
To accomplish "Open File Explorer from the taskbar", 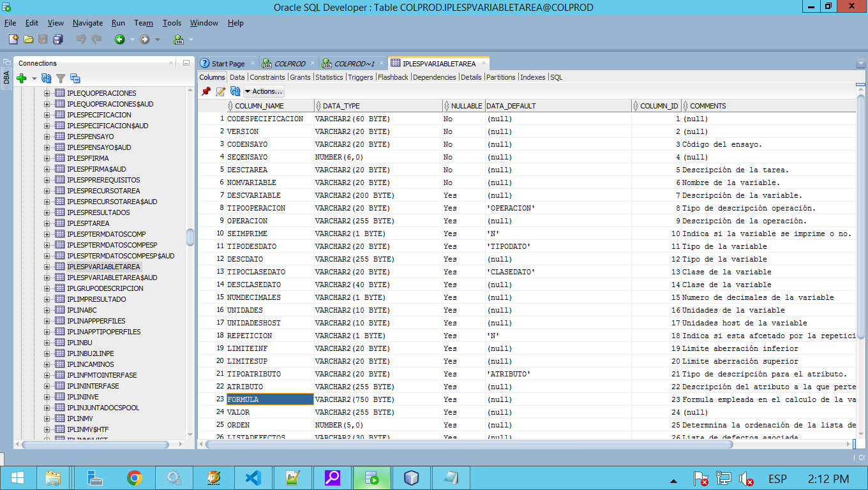I will point(53,478).
